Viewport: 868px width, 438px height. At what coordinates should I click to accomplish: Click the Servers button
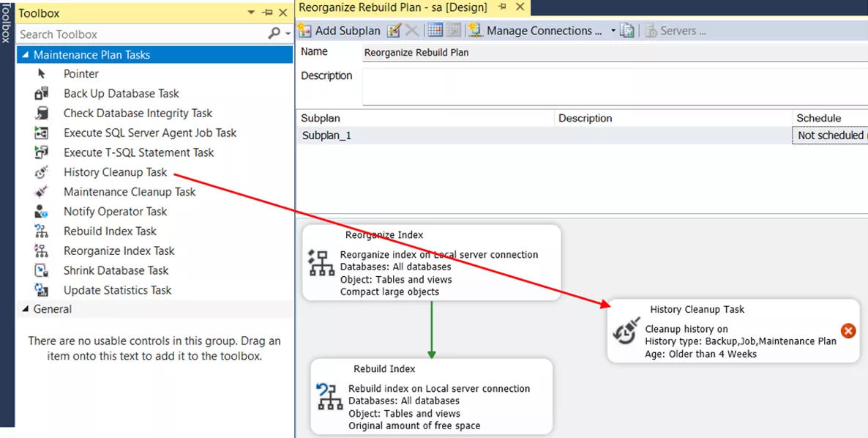point(676,31)
